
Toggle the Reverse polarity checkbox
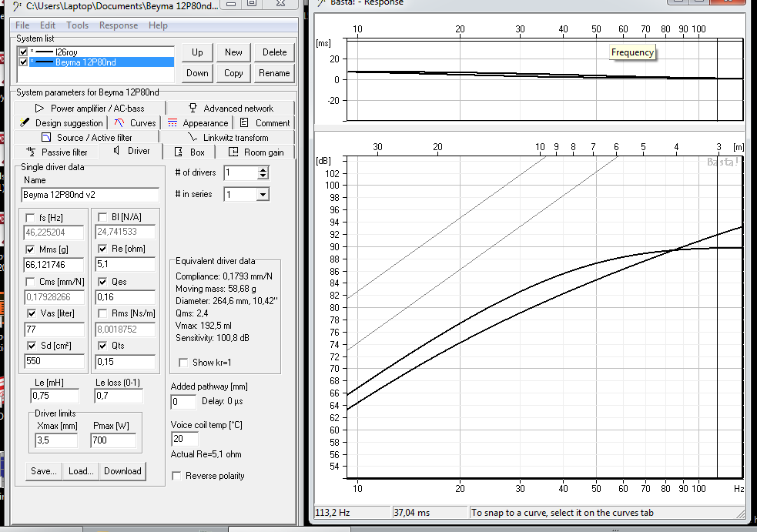[x=176, y=476]
